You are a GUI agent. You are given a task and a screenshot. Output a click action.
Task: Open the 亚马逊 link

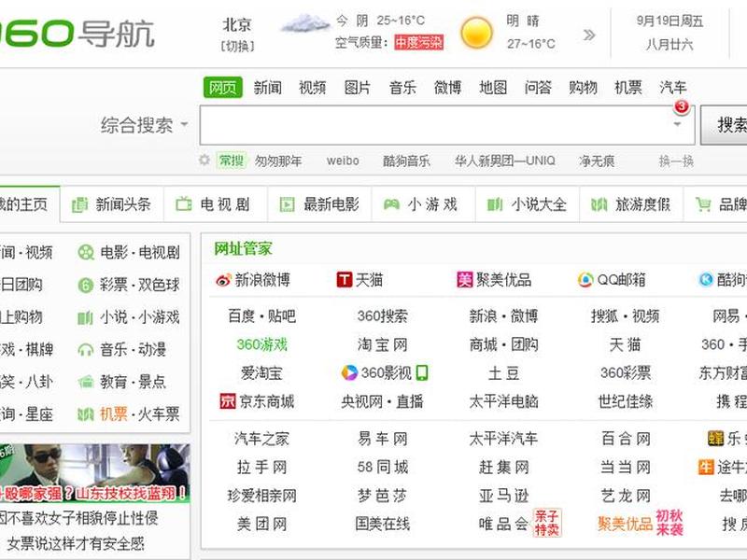tap(503, 496)
